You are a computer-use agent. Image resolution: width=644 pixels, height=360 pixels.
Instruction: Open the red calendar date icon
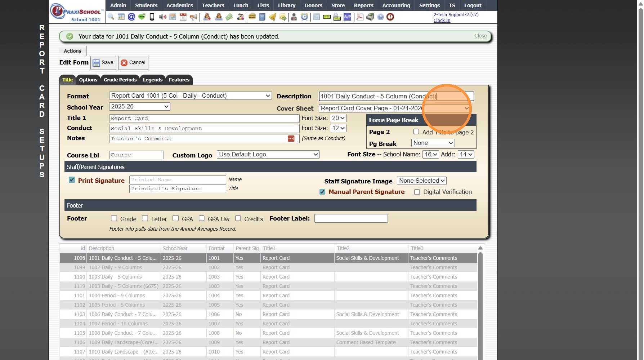183,17
